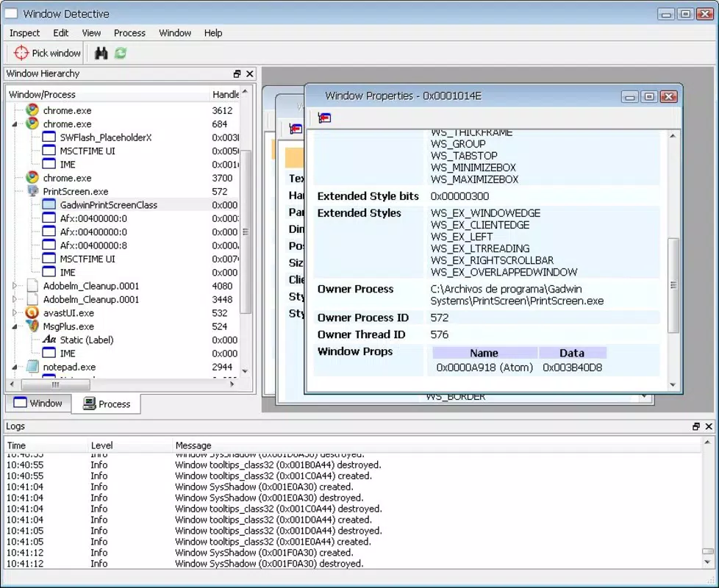Click the Extended Style bits value 0x00000300
The height and width of the screenshot is (588, 719).
tap(459, 196)
